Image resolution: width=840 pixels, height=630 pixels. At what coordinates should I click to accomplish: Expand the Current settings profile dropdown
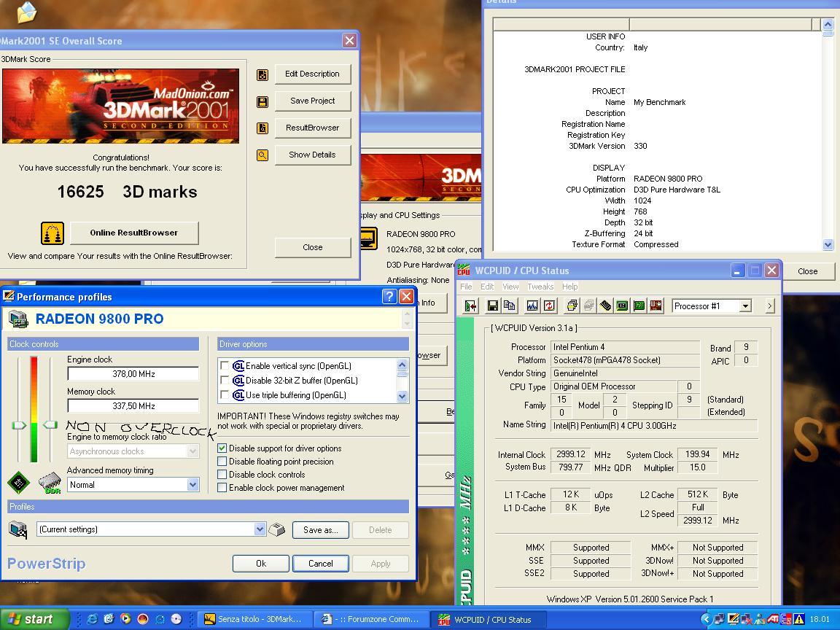(x=260, y=529)
